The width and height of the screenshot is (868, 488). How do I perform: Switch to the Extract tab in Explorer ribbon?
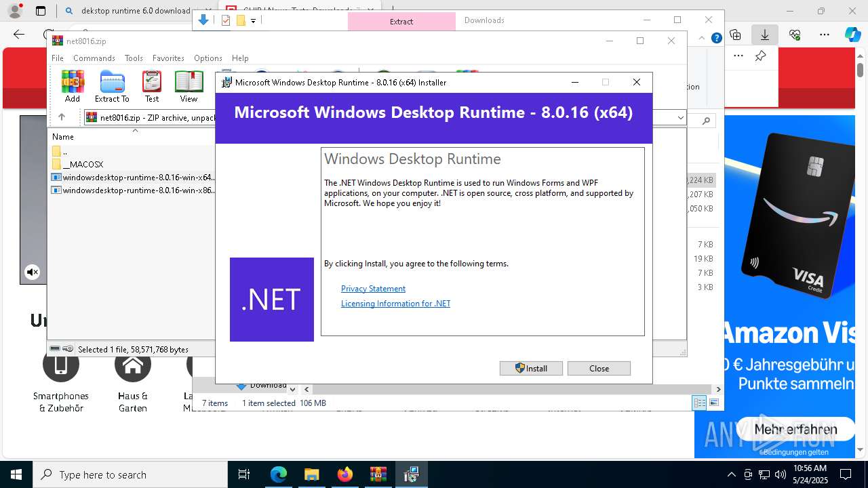click(401, 21)
